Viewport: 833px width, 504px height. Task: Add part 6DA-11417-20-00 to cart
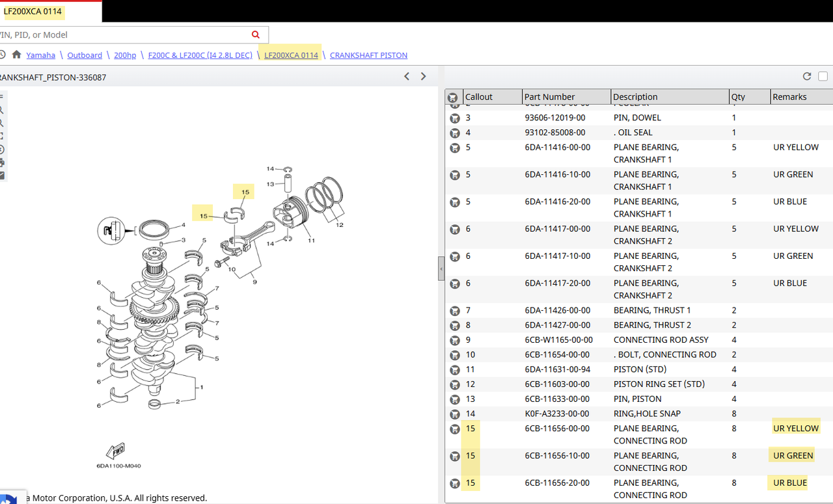tap(454, 284)
